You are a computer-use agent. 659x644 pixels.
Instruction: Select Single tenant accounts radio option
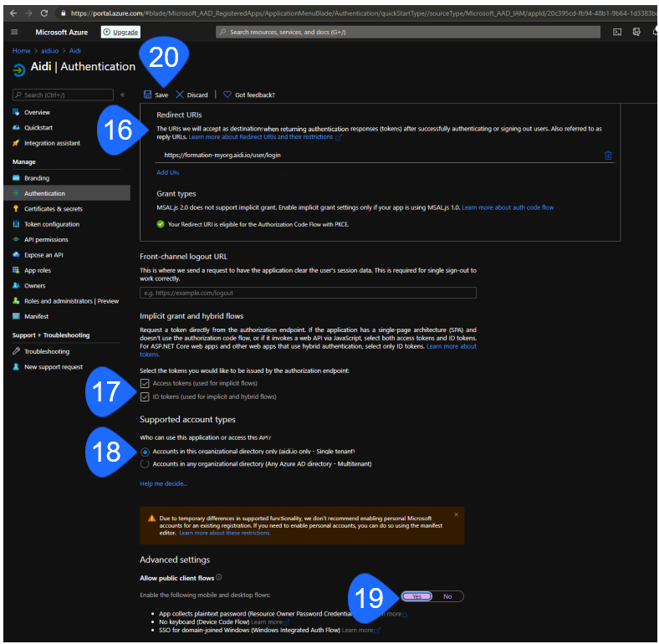tap(145, 452)
